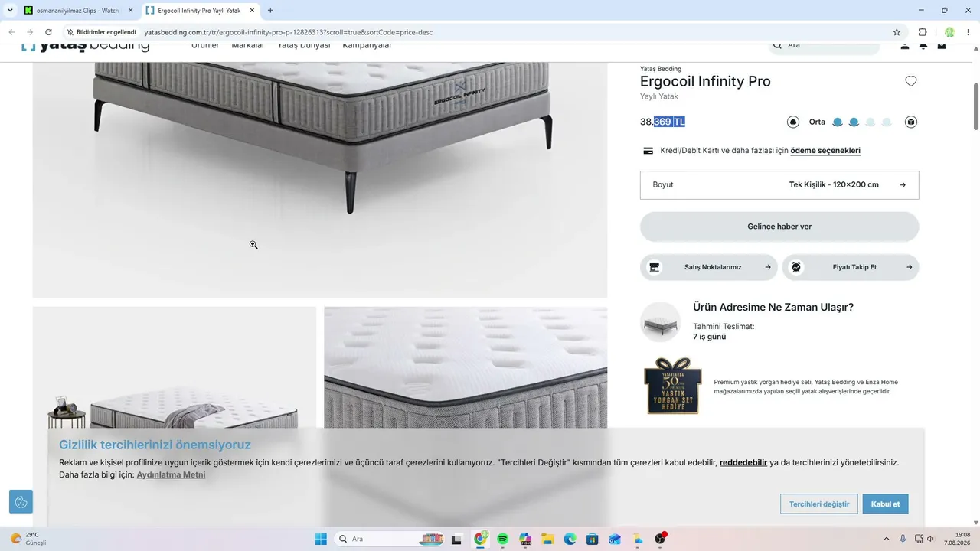This screenshot has width=980, height=551.
Task: Click the 7 iş günü delivery estimate
Action: (x=710, y=337)
